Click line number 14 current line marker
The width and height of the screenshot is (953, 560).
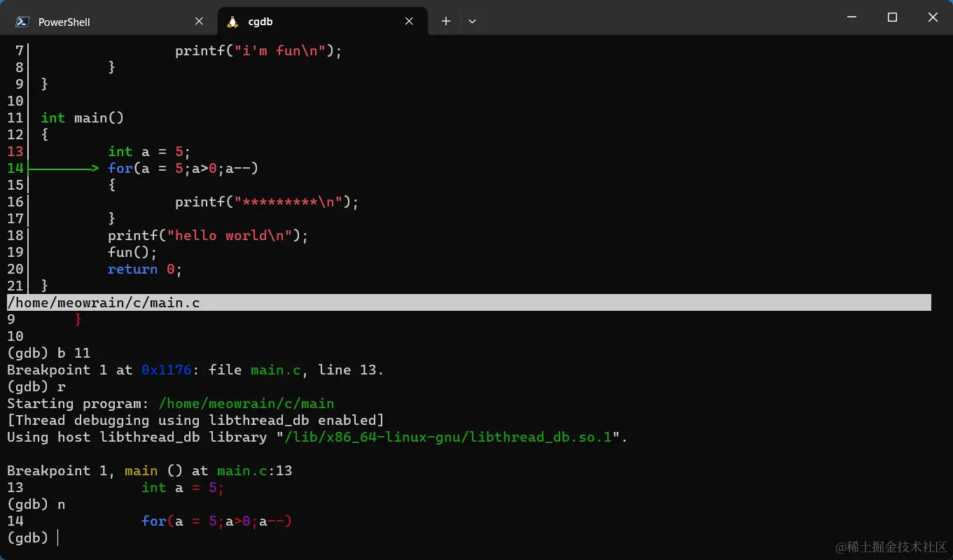click(x=15, y=168)
